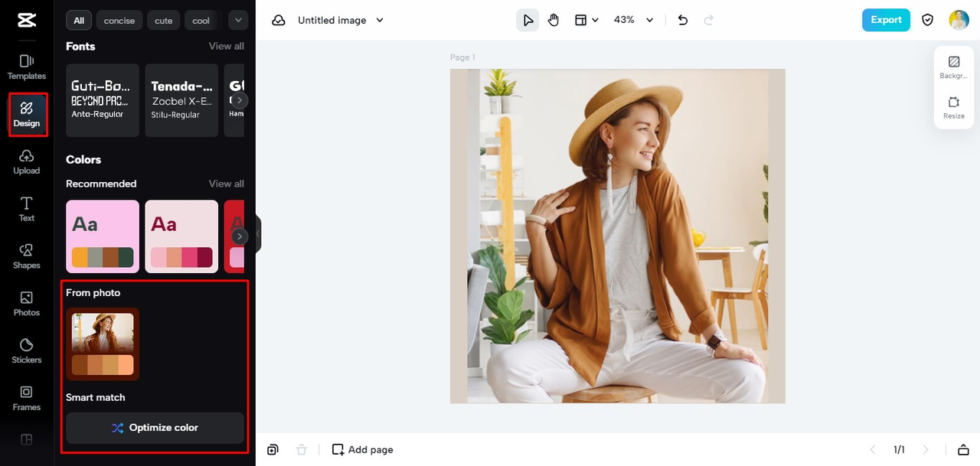Select the hand pan tool
This screenshot has height=466, width=980.
pyautogui.click(x=554, y=20)
